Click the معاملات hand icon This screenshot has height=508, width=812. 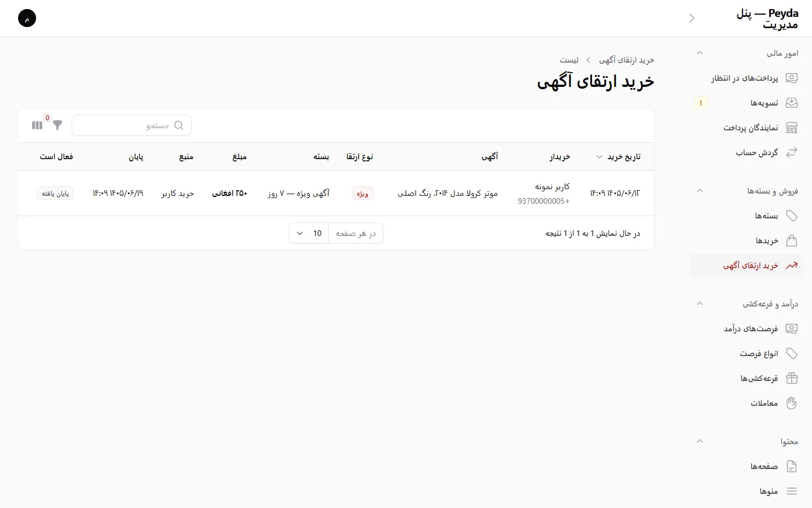click(x=792, y=403)
